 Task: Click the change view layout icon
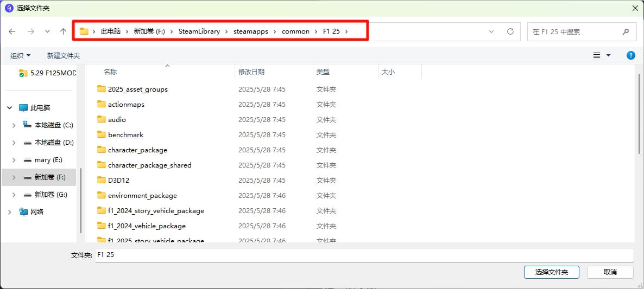pos(597,55)
